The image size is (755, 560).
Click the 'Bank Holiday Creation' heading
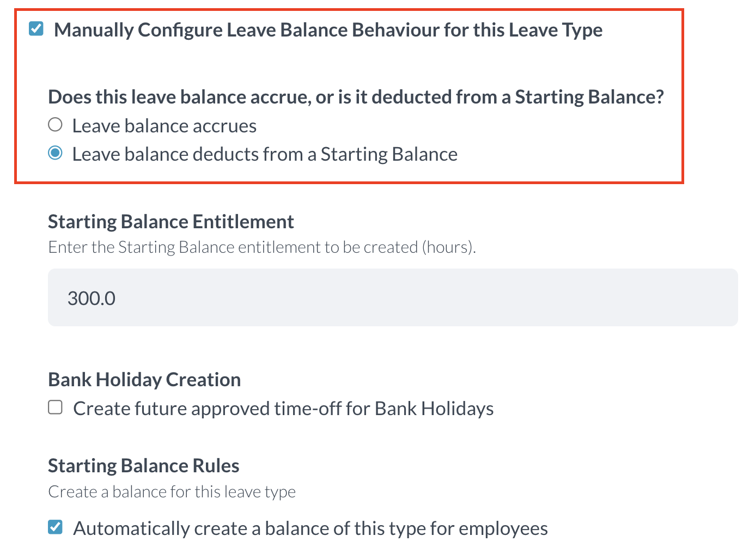[144, 380]
